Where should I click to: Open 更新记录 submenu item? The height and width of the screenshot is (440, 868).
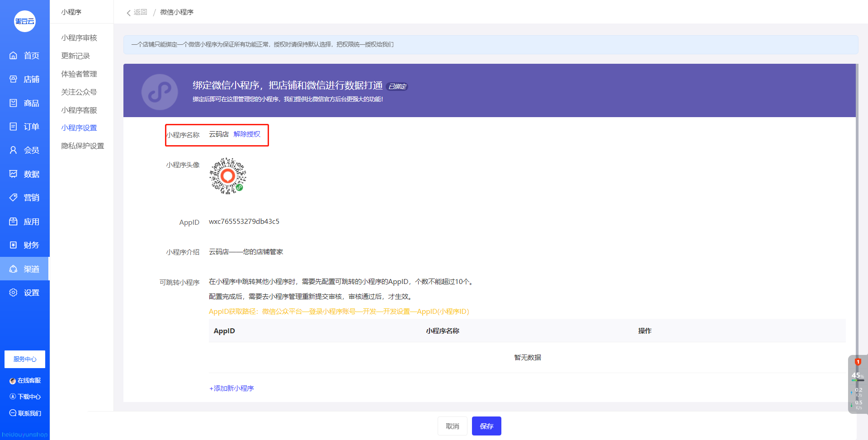pos(75,56)
